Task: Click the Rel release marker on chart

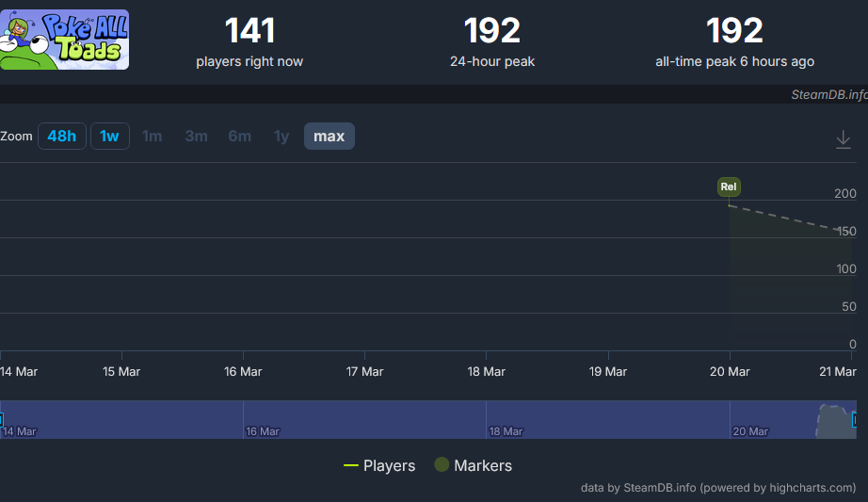Action: (x=729, y=186)
